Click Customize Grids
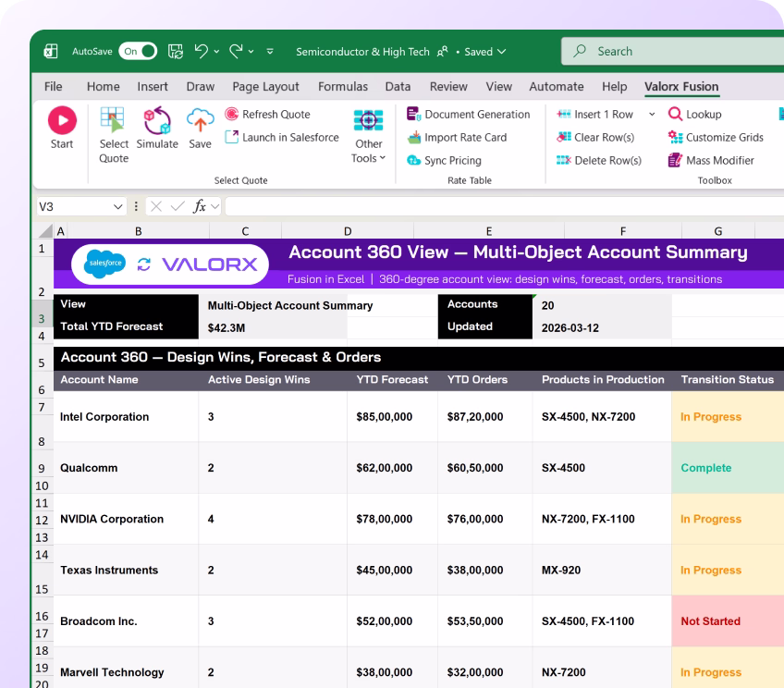This screenshot has height=688, width=784. point(716,137)
